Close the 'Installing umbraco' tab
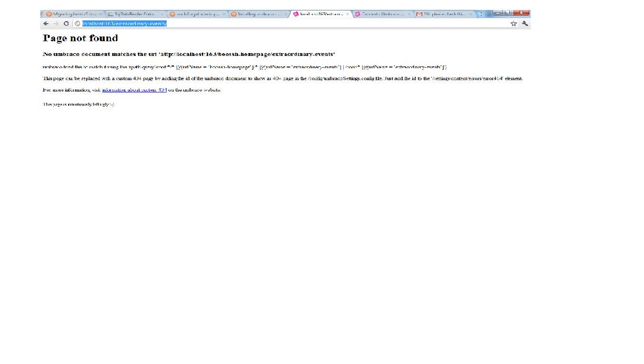Viewport: 644px width, 364px height. click(286, 14)
